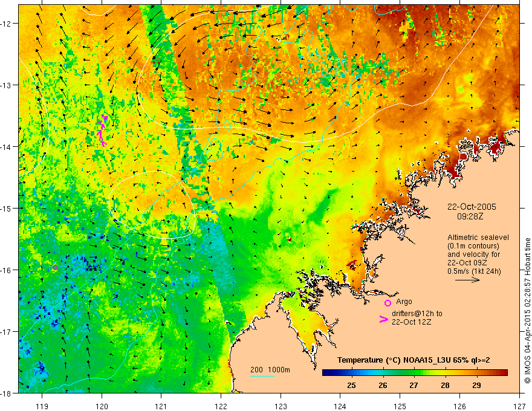Click the '0.5m/s (1kt 24h)' scale text
The image size is (532, 411).
pyautogui.click(x=474, y=271)
